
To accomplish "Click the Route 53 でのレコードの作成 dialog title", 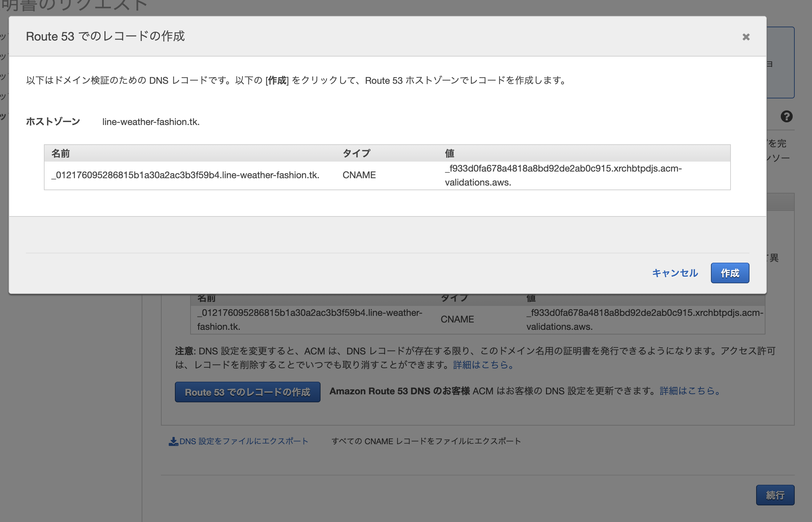I will point(105,36).
